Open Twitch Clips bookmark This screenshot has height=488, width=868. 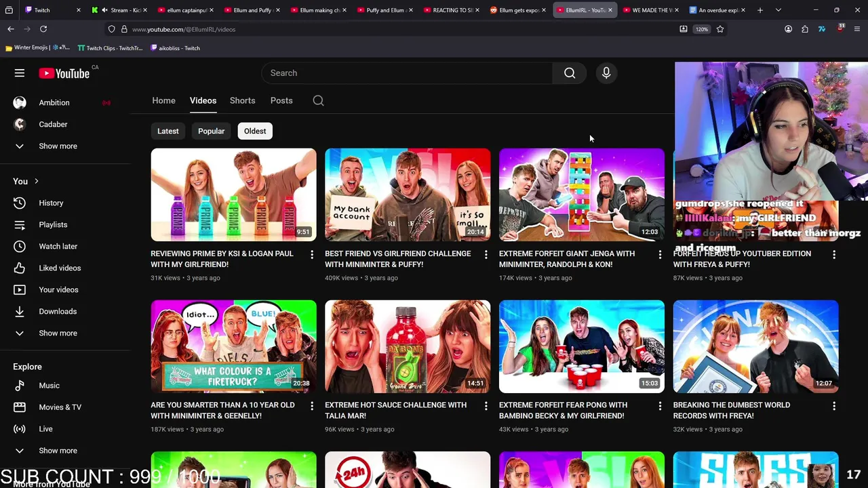pos(110,48)
